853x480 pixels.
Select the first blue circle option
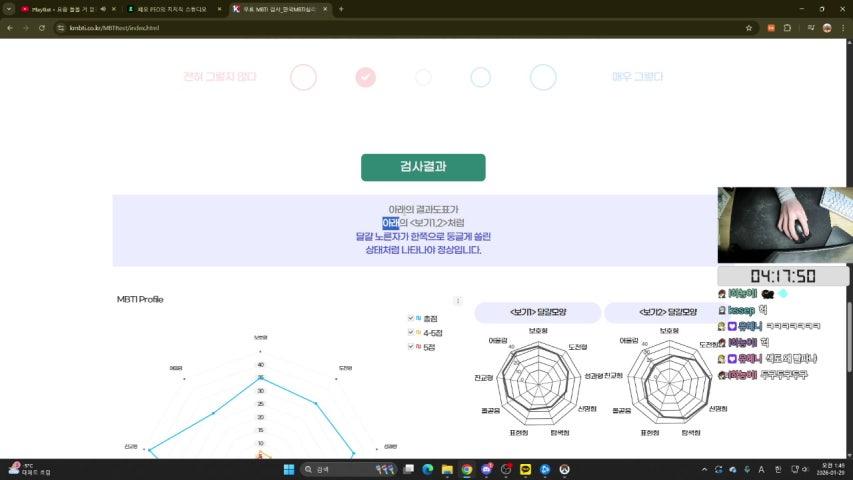480,77
